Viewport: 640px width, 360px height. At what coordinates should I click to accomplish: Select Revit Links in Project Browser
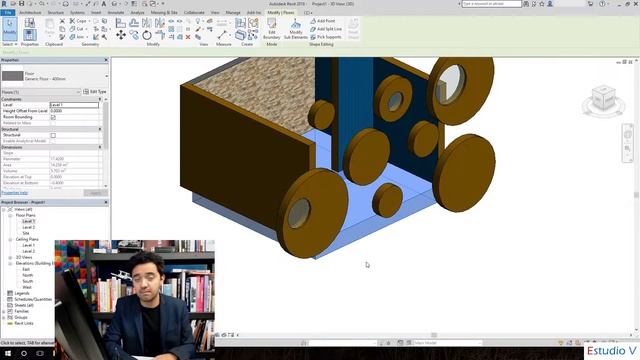(x=24, y=323)
